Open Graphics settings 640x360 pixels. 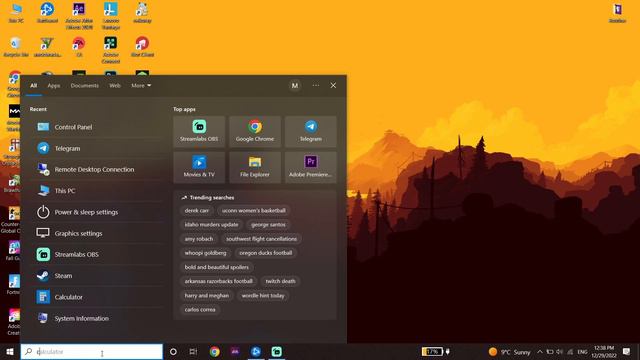[x=97, y=233]
